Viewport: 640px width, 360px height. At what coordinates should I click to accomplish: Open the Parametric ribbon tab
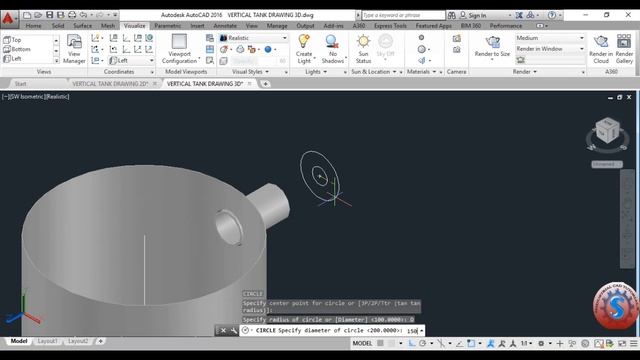(x=168, y=26)
